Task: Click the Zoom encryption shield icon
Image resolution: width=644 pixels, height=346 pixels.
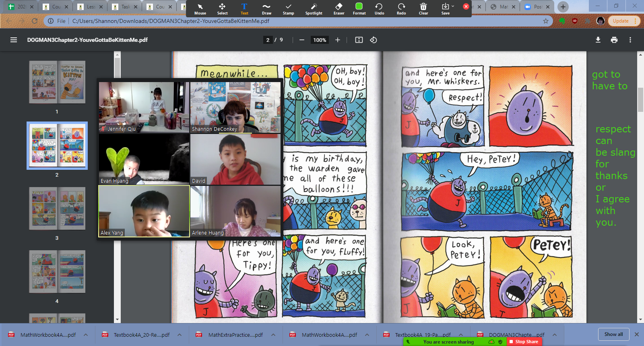Action: pyautogui.click(x=500, y=342)
